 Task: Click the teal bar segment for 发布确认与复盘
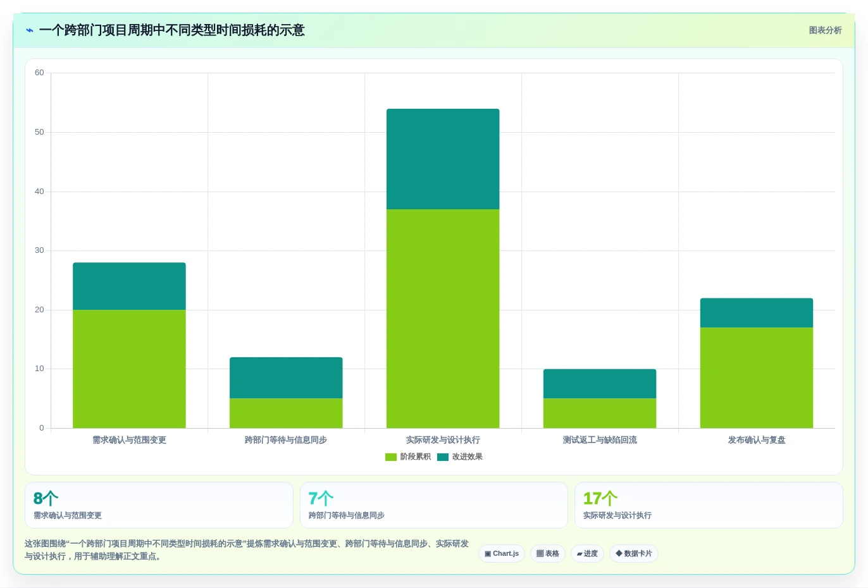pyautogui.click(x=757, y=313)
